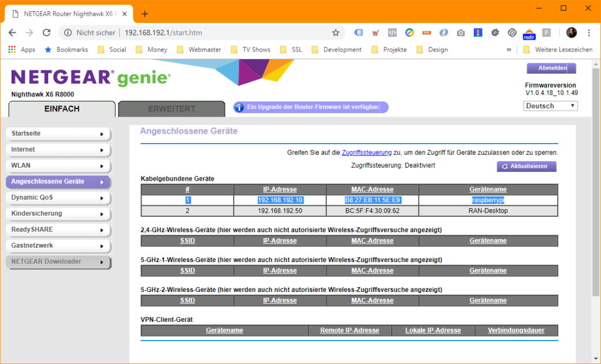The image size is (601, 364).
Task: Open the blue tag extension icon
Action: pyautogui.click(x=359, y=33)
